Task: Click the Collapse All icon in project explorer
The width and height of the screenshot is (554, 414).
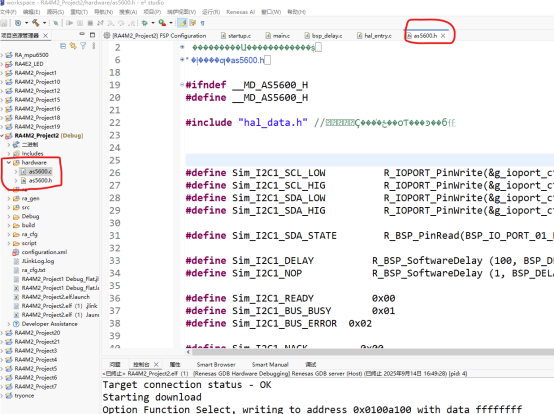Action: (x=63, y=46)
